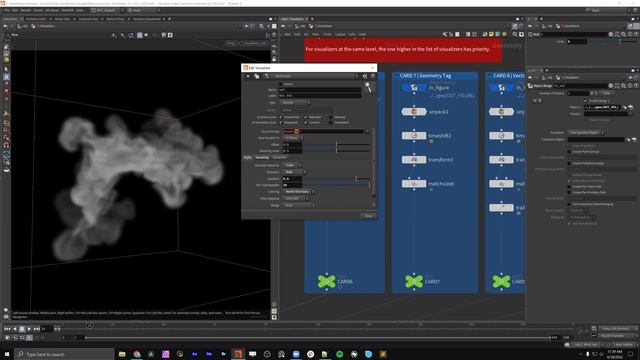This screenshot has height=360, width=640.
Task: Click the viewport display options icon
Action: click(x=274, y=317)
